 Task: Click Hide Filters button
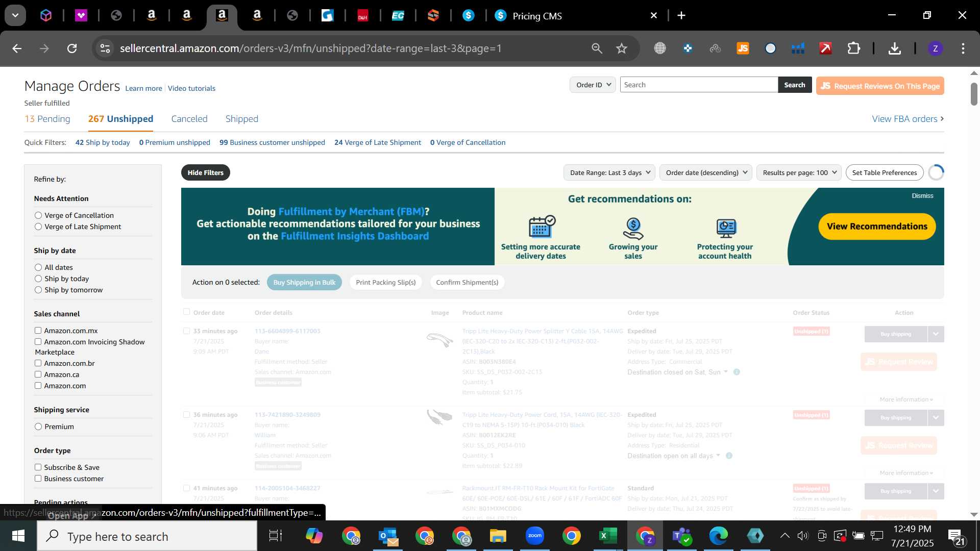[205, 172]
